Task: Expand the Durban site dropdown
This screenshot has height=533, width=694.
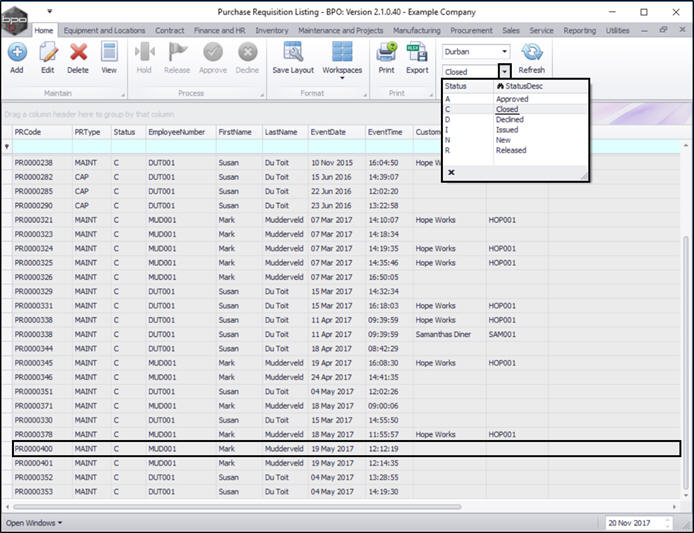Action: click(x=503, y=50)
